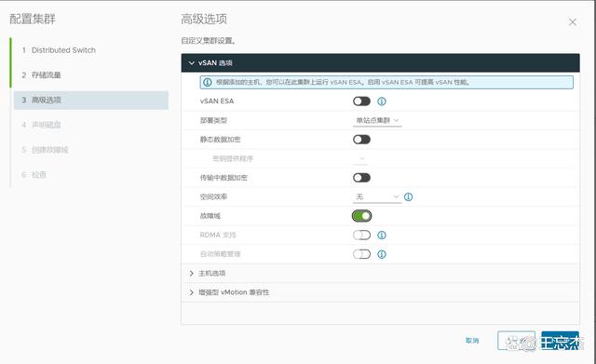Open the 空间效率 dropdown set to 无
The image size is (596, 364).
(x=377, y=196)
